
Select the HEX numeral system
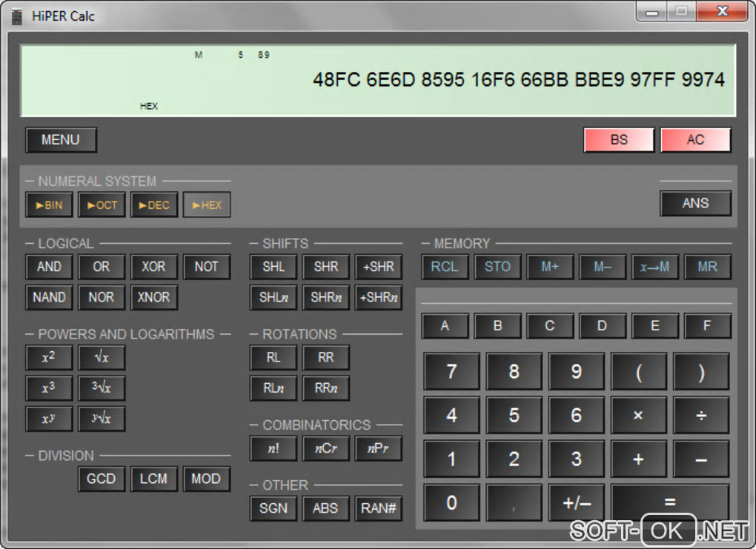(207, 204)
